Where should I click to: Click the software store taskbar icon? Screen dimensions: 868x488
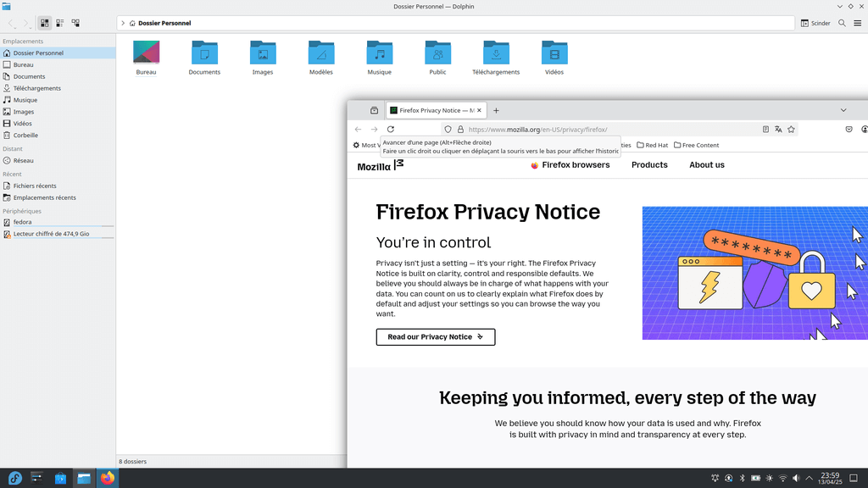(60, 478)
